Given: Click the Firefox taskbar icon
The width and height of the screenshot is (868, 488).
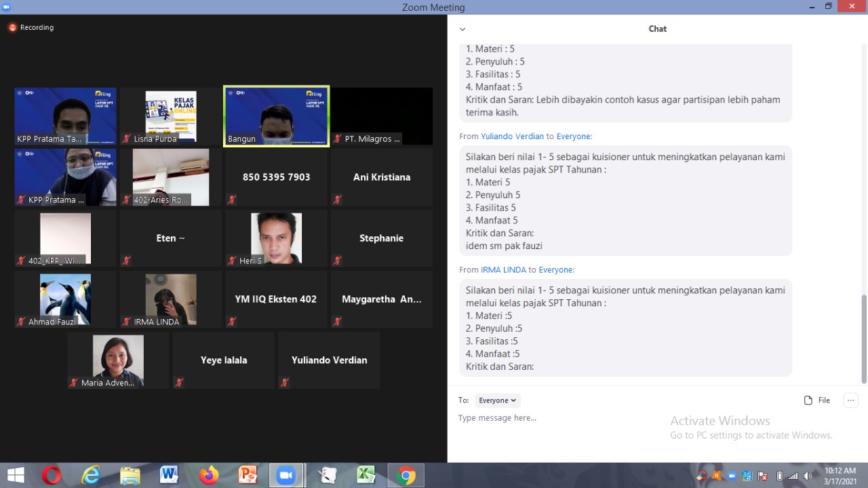Looking at the screenshot, I should pos(209,476).
